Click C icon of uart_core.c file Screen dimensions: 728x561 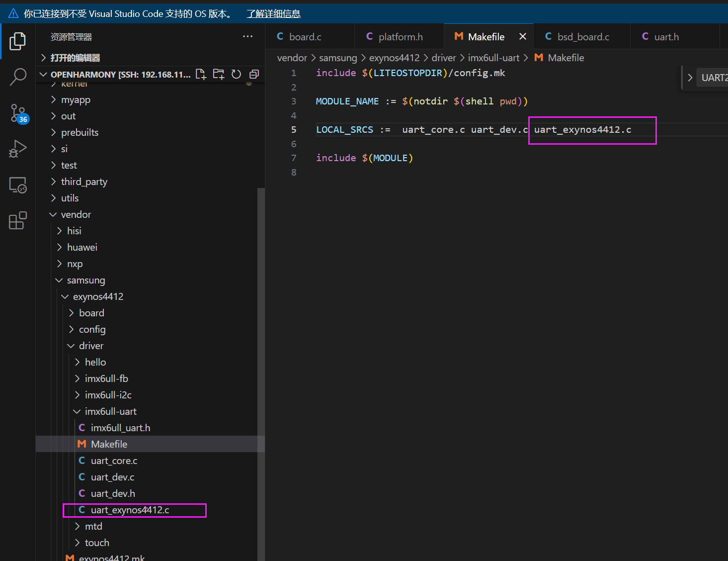(82, 461)
